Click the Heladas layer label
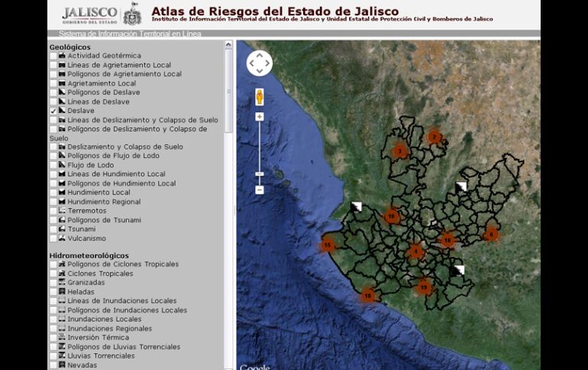This screenshot has height=370, width=588. pos(81,291)
